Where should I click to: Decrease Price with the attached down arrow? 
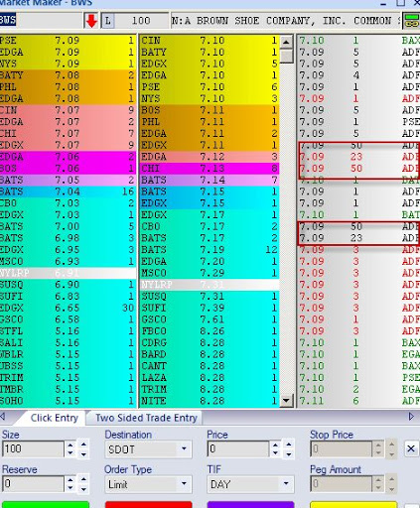point(275,452)
